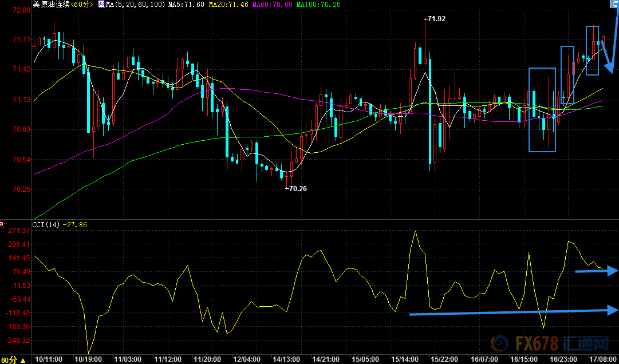Click the MA5:71.60 white legend value

click(x=185, y=4)
